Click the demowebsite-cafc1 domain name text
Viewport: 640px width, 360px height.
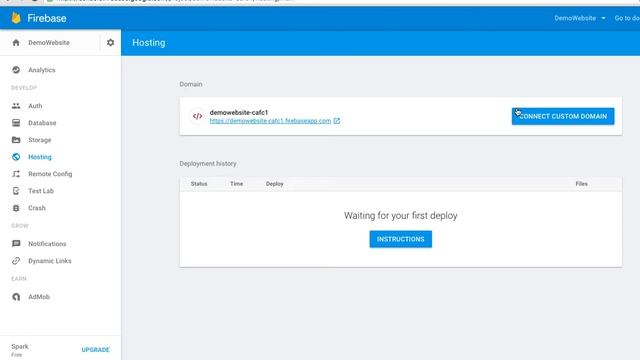(239, 112)
